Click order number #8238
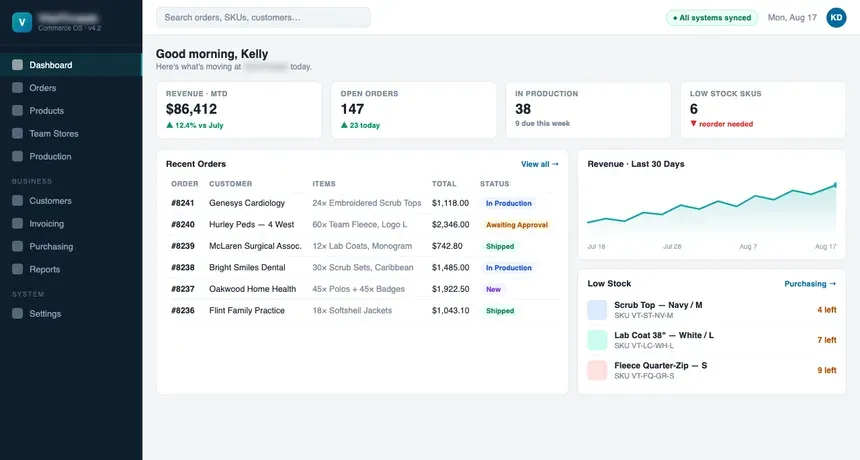860x460 pixels. (183, 268)
